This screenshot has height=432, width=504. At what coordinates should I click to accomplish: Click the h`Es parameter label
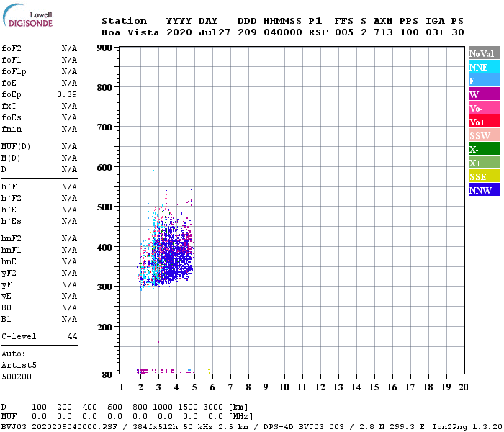coord(12,222)
